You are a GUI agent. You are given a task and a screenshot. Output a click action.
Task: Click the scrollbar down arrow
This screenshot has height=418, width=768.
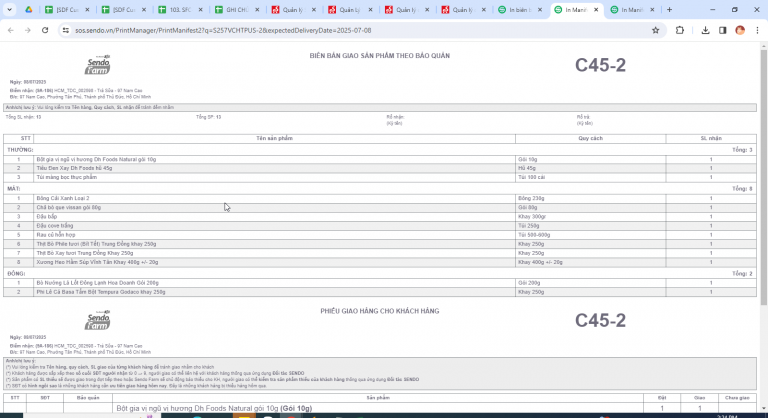pyautogui.click(x=764, y=408)
